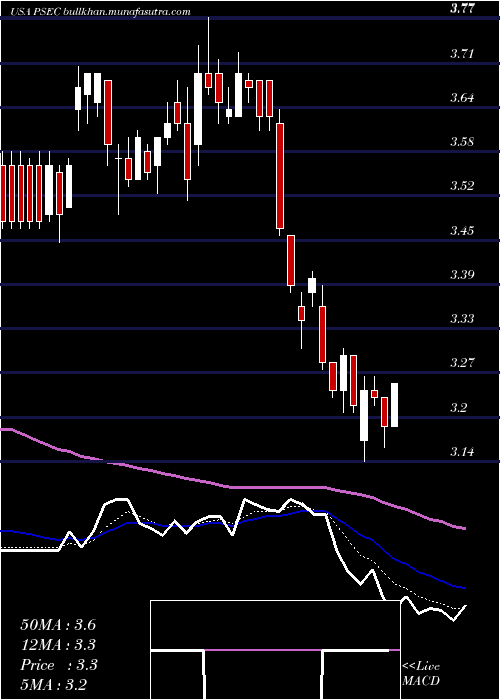Click the '<<Live MACD' label
Image resolution: width=500 pixels, height=700 pixels.
[421, 674]
